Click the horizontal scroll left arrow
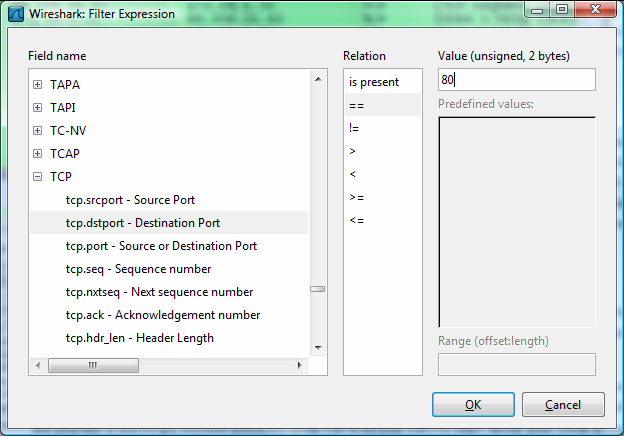Viewport: 624px width, 436px height. pos(38,365)
